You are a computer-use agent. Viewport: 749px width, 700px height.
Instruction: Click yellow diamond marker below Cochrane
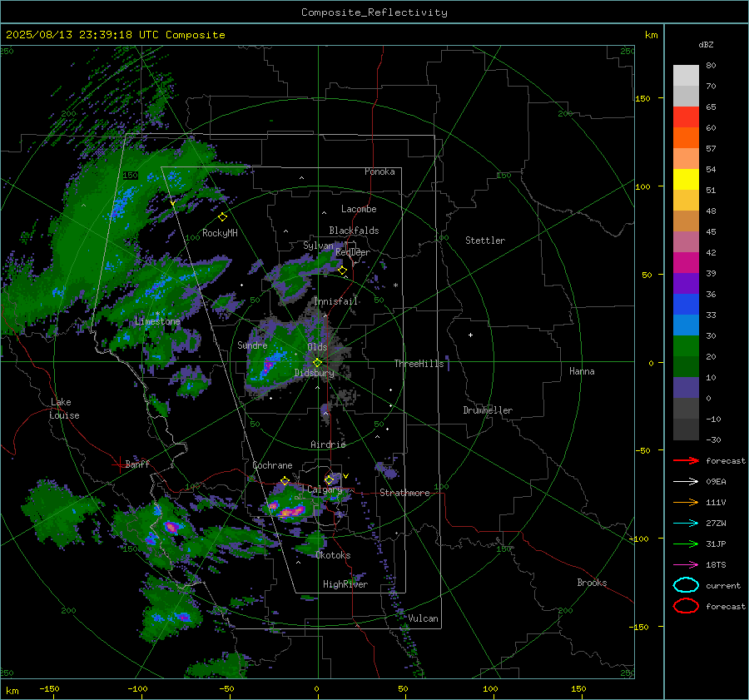(285, 481)
